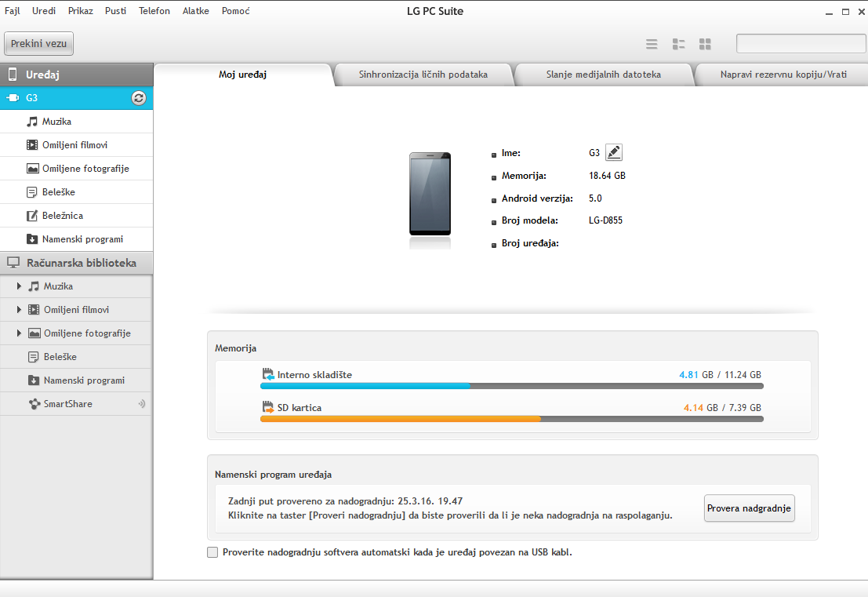Viewport: 868px width, 597px height.
Task: Click the G3 device refresh sync icon
Action: coord(138,98)
